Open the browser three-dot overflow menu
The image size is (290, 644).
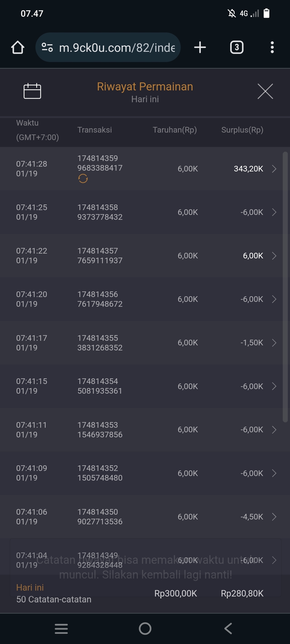272,47
